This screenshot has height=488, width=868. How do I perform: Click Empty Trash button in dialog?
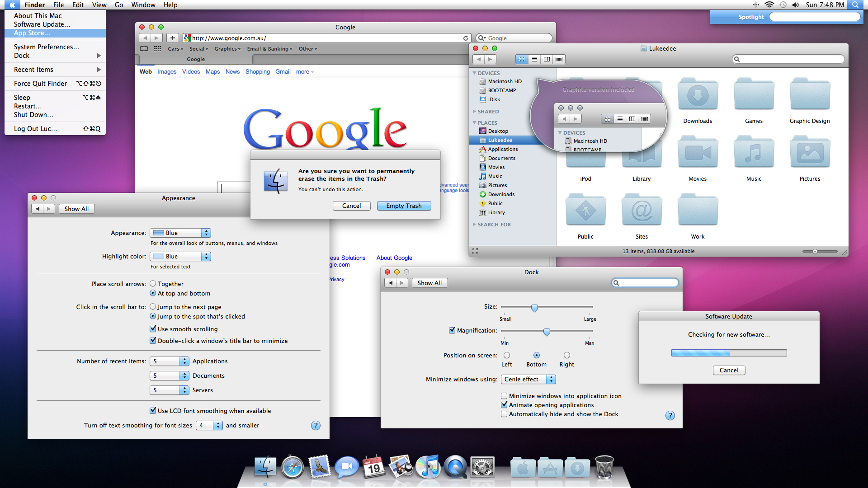(x=404, y=206)
